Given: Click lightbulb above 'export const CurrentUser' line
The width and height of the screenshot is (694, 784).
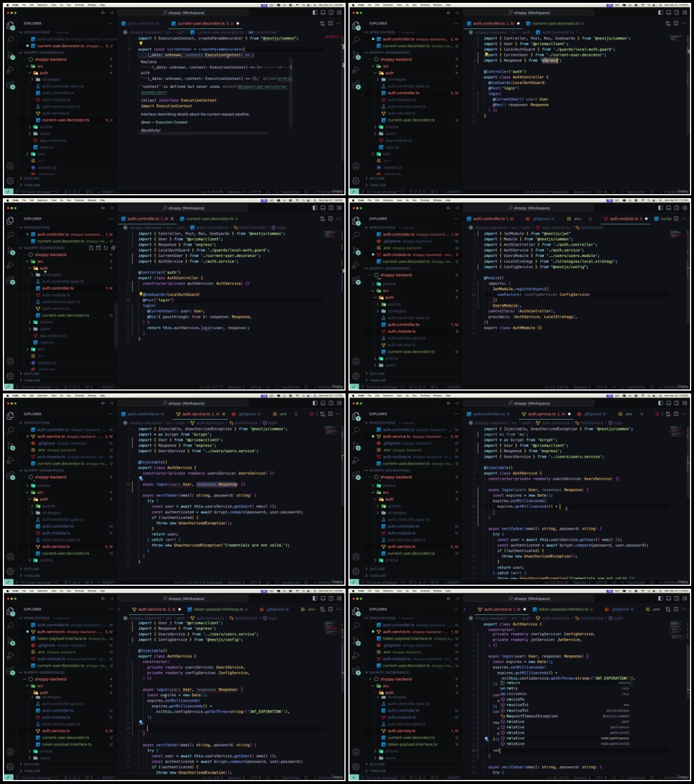Looking at the screenshot, I should click(x=141, y=44).
